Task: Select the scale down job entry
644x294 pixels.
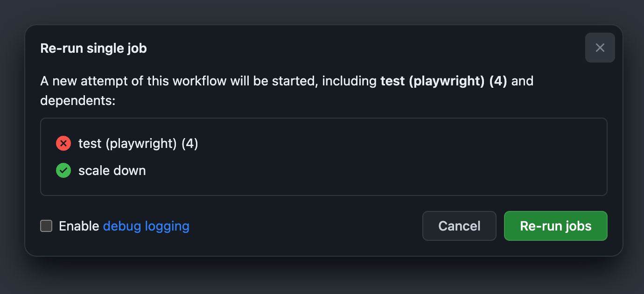Action: coord(112,170)
